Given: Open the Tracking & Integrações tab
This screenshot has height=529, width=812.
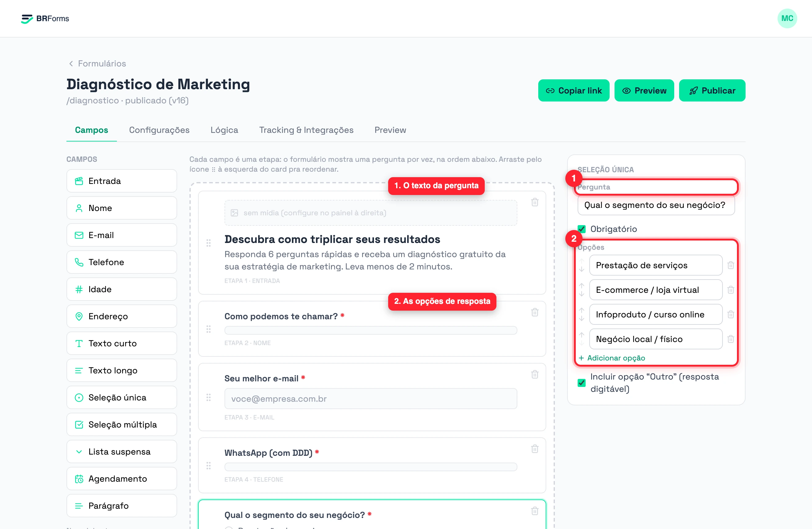Looking at the screenshot, I should pyautogui.click(x=306, y=130).
